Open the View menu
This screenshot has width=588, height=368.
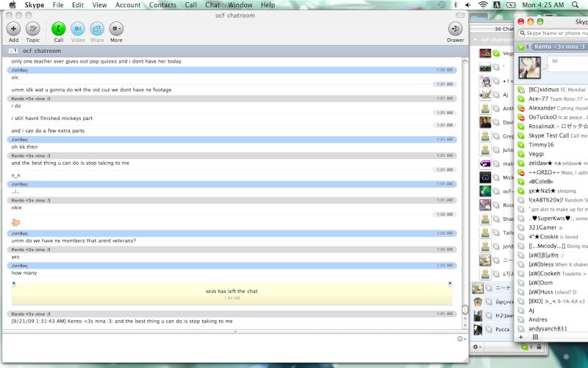click(x=99, y=5)
